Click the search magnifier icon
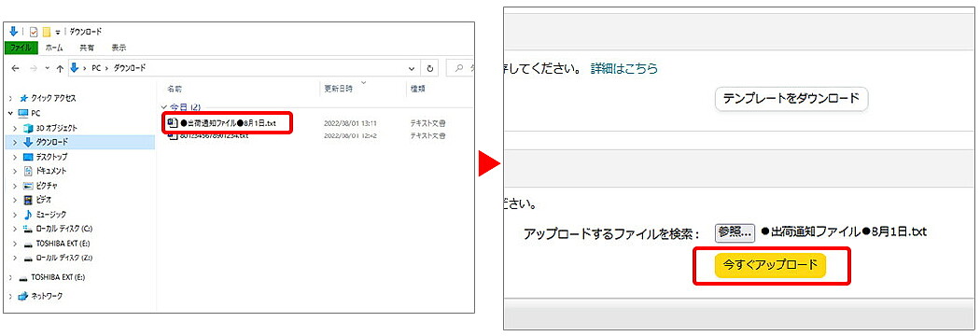The image size is (980, 336). [459, 68]
